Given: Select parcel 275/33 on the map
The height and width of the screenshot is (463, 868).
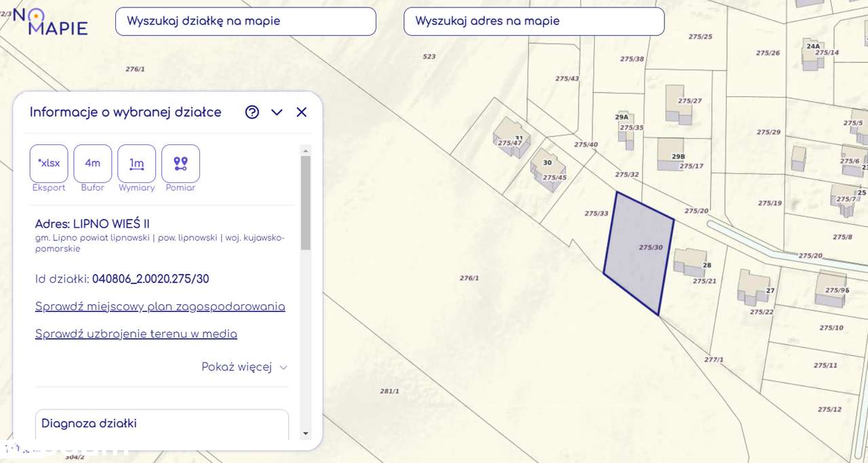Looking at the screenshot, I should [596, 214].
